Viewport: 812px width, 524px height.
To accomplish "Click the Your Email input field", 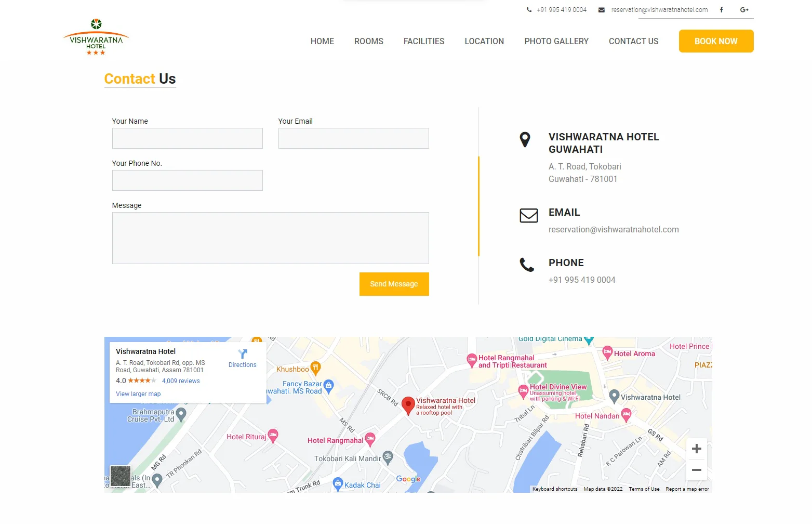I will pyautogui.click(x=354, y=138).
